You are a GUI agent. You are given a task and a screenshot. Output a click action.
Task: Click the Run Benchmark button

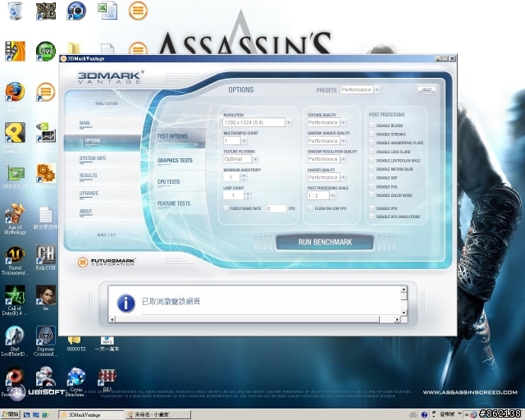(325, 242)
